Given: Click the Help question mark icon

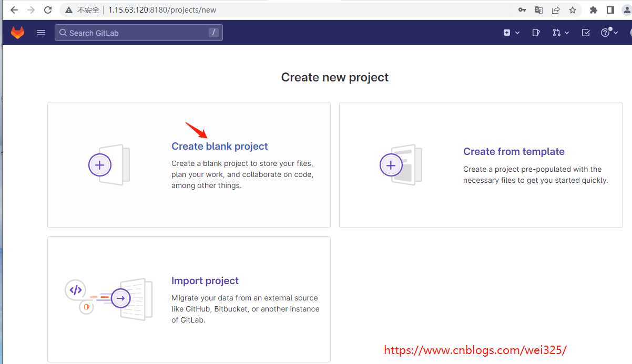Looking at the screenshot, I should pos(605,33).
